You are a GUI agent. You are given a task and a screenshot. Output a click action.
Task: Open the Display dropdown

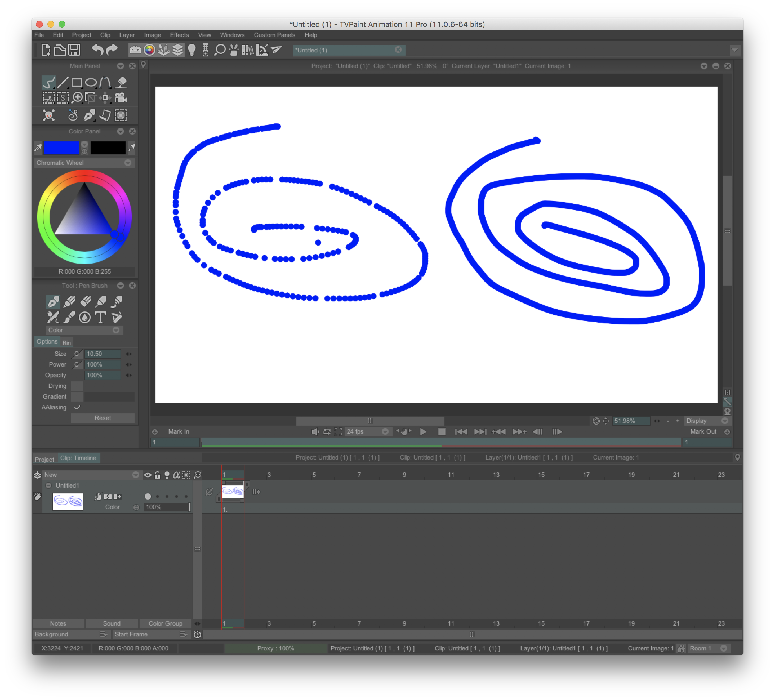tap(707, 421)
